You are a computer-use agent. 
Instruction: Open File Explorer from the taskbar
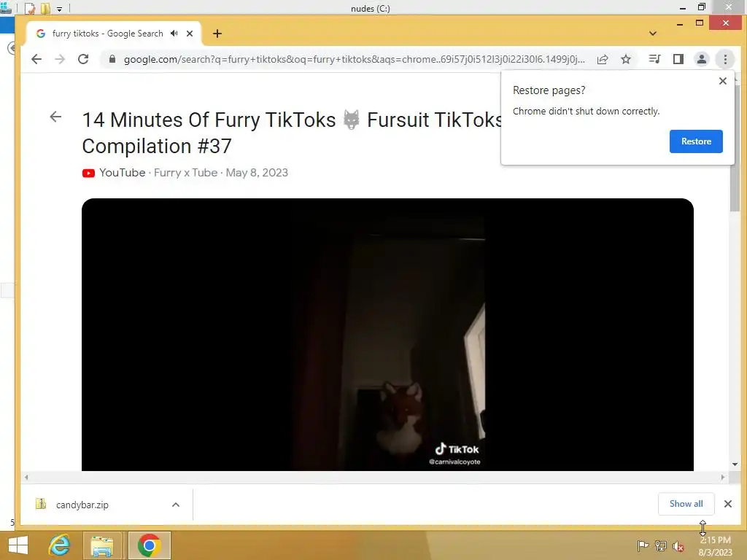coord(102,545)
